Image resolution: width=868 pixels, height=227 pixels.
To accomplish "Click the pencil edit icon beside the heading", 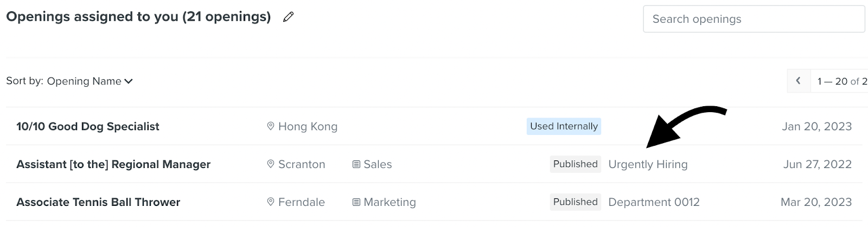I will (289, 17).
